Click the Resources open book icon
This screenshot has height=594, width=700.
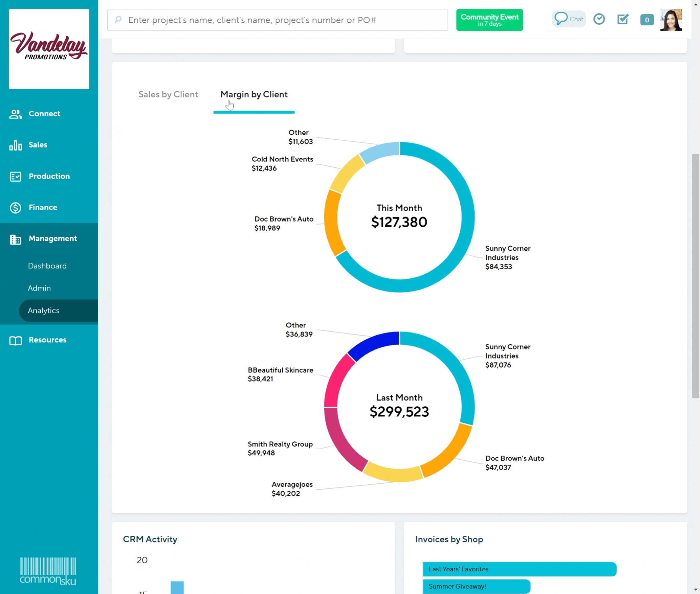coord(15,340)
